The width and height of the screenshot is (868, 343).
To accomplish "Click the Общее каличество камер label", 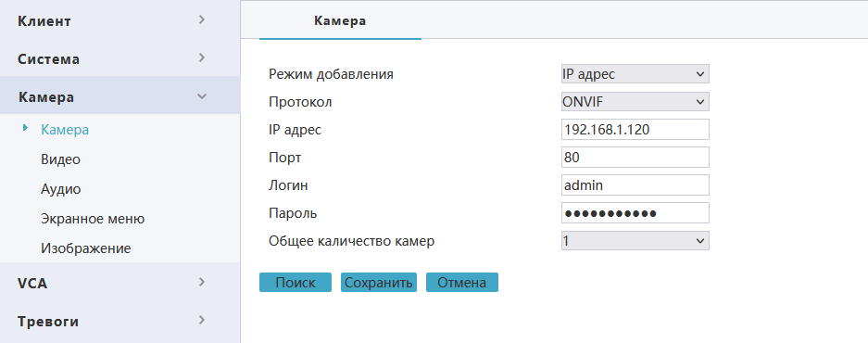I will click(351, 241).
